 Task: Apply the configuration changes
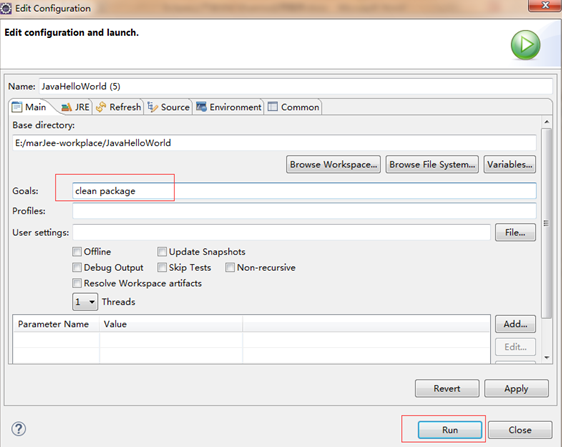tap(516, 389)
